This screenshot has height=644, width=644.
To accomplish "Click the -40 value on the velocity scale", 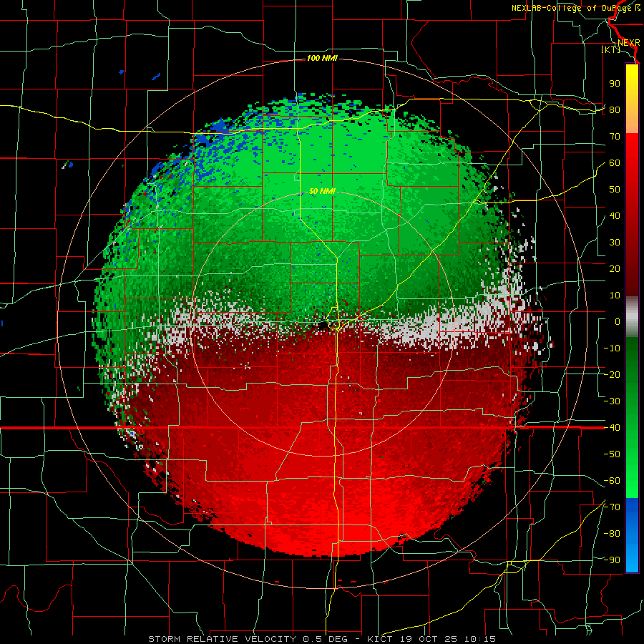I will click(x=612, y=428).
